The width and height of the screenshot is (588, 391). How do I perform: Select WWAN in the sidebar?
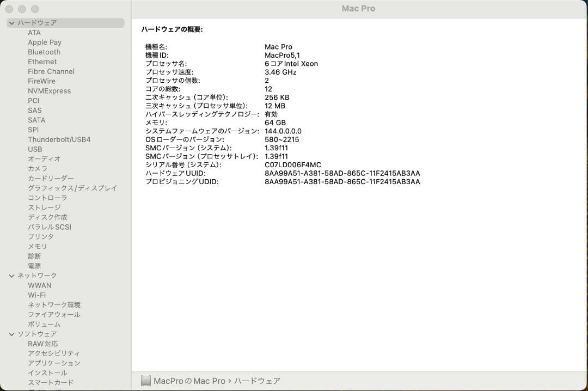pos(39,285)
